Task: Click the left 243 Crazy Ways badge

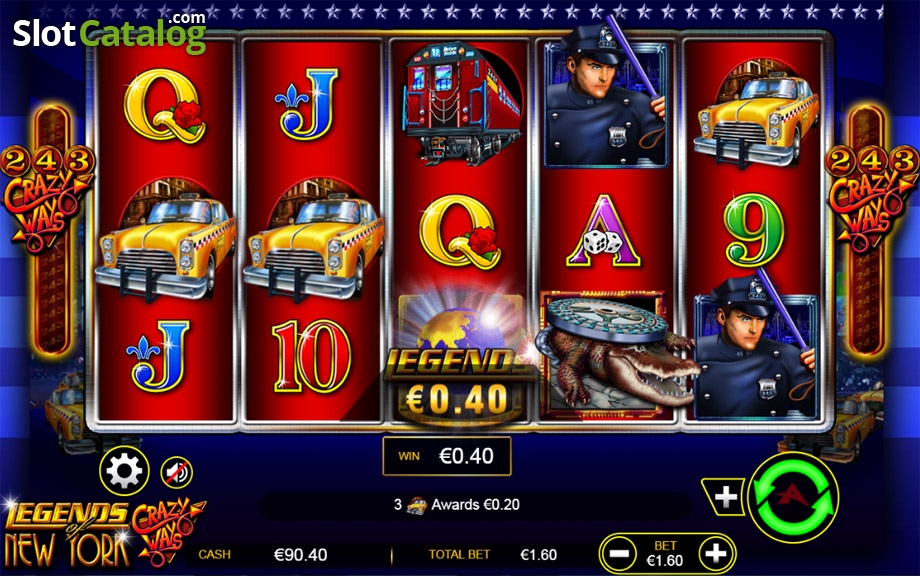Action: coord(46,199)
